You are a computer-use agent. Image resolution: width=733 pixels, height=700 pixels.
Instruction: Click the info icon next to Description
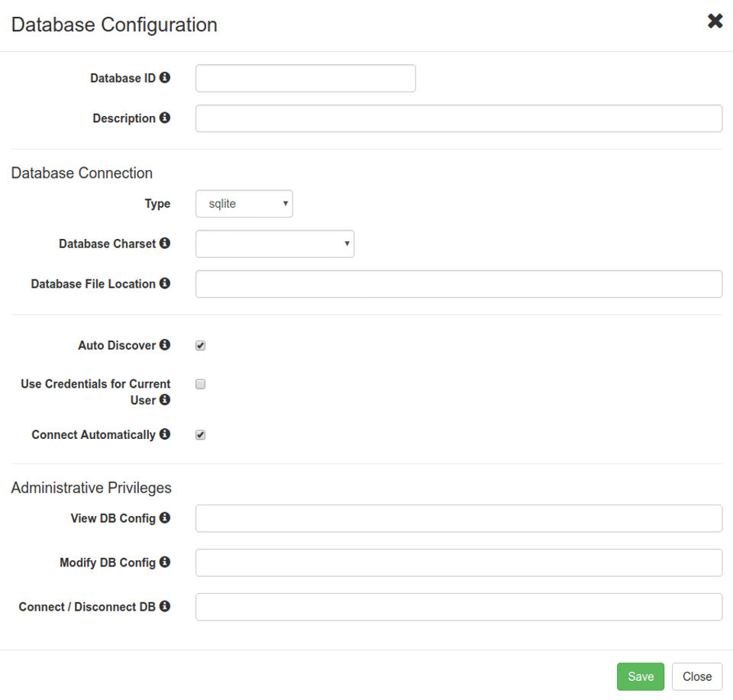coord(165,118)
